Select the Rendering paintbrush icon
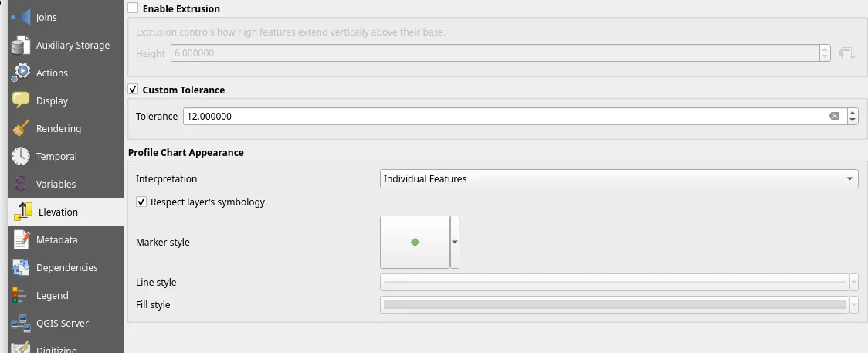This screenshot has width=868, height=353. point(21,129)
